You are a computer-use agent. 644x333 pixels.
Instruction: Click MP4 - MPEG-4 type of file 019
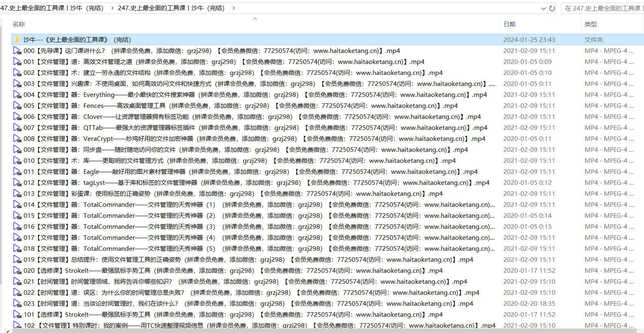pos(609,259)
